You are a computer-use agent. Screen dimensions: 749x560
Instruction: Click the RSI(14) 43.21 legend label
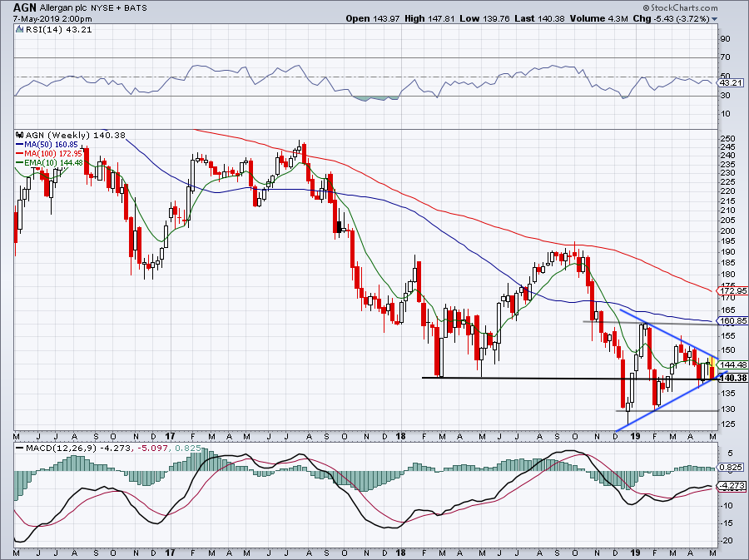pyautogui.click(x=58, y=30)
